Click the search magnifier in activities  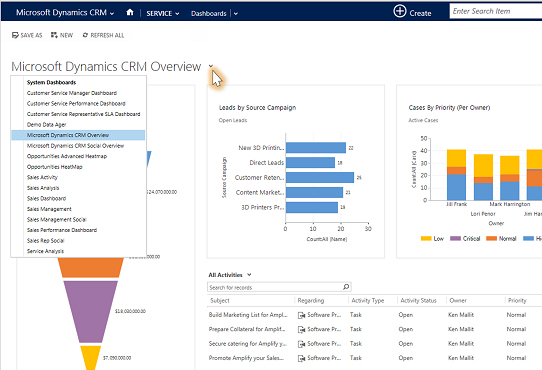click(x=346, y=287)
